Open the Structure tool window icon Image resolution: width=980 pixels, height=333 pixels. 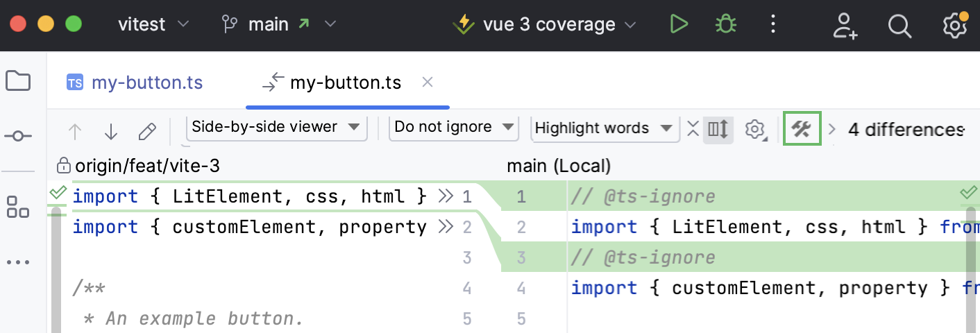click(18, 206)
